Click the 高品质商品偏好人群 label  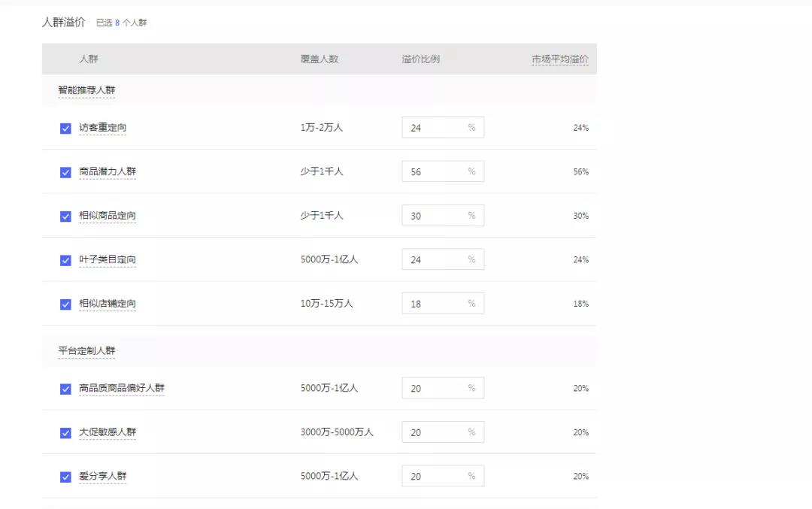click(122, 388)
